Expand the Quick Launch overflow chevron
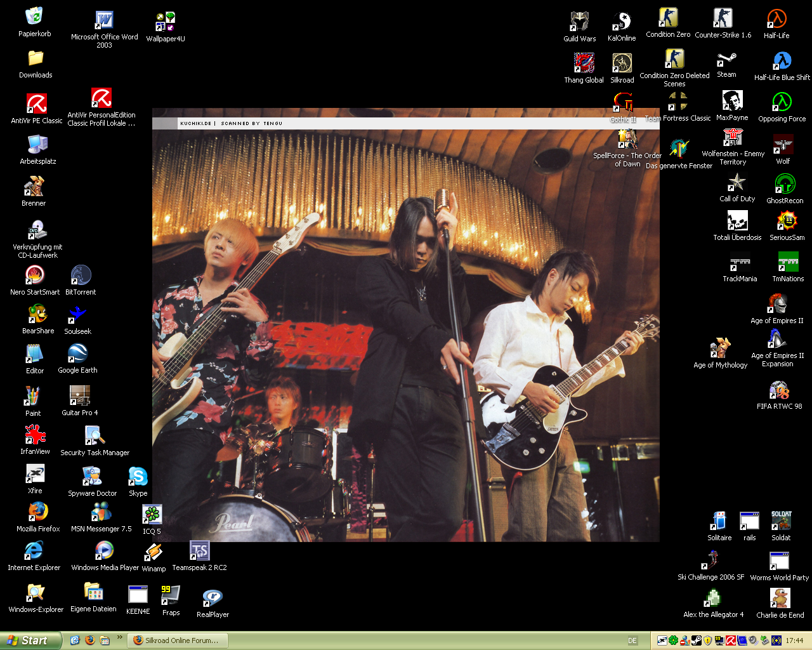 pos(119,638)
